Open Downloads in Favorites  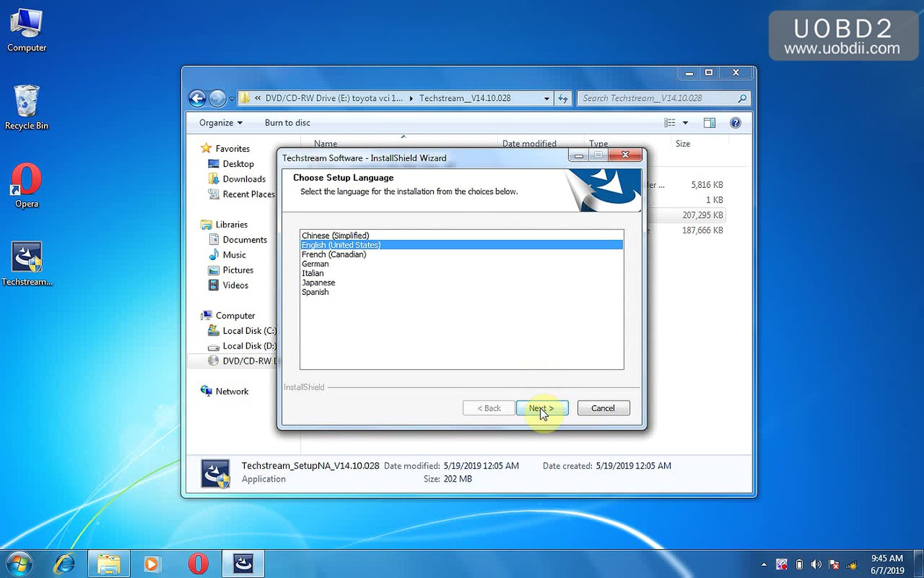[x=244, y=179]
